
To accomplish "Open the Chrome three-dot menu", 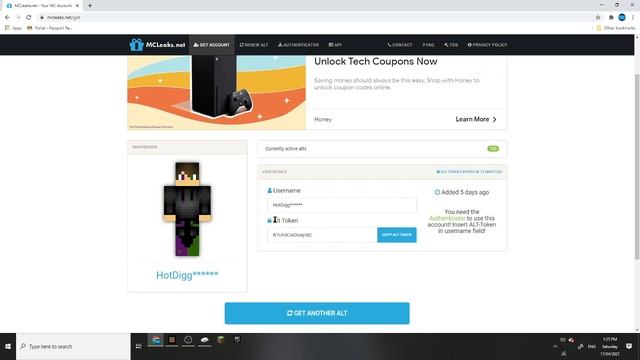I will pyautogui.click(x=633, y=17).
